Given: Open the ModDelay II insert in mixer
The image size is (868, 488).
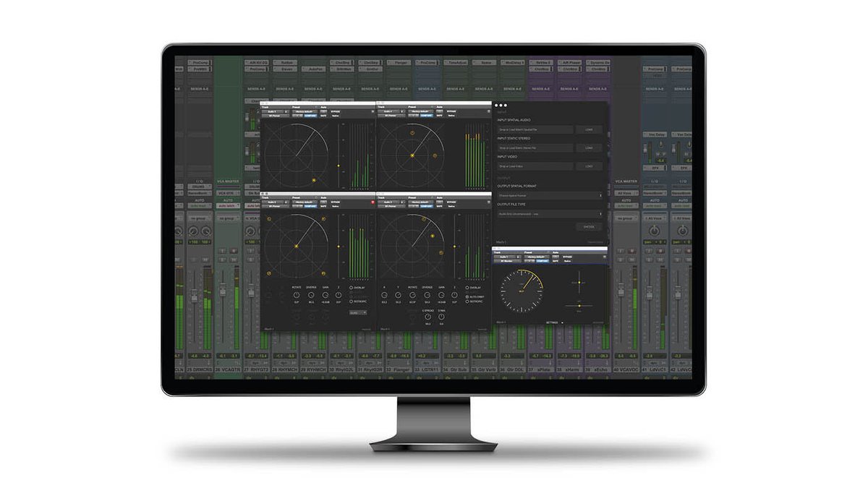Looking at the screenshot, I should click(513, 62).
